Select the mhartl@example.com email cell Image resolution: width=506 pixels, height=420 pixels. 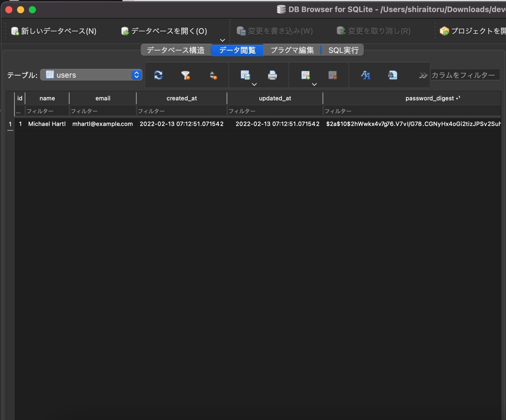click(x=103, y=124)
